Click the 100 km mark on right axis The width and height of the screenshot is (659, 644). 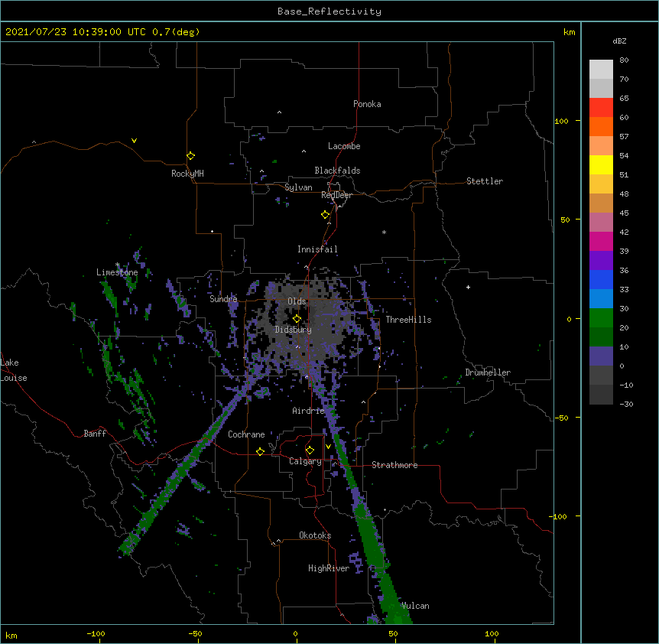[561, 121]
